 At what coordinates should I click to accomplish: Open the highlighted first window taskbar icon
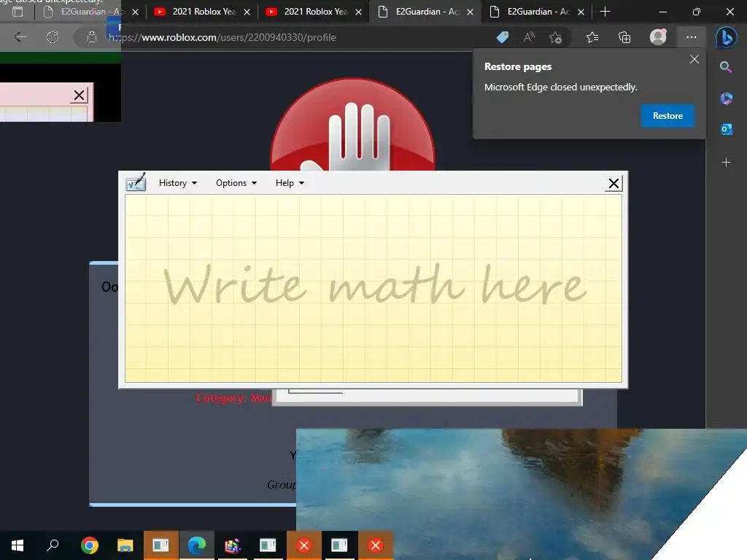click(160, 545)
